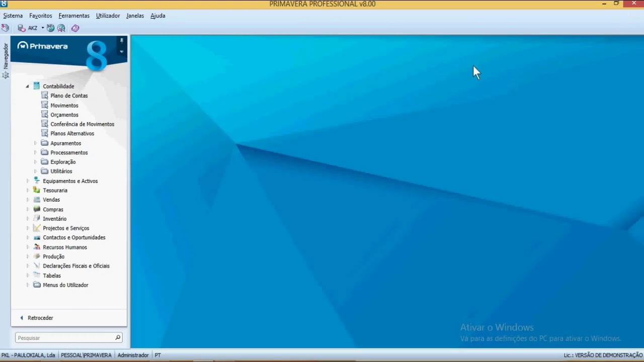Click the ship wheel icon under Navegador
This screenshot has width=644, height=362.
point(6,75)
